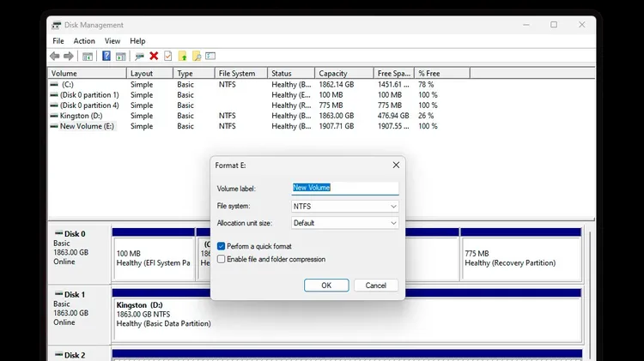Click the Disk 1 Basic label panel

click(80, 315)
